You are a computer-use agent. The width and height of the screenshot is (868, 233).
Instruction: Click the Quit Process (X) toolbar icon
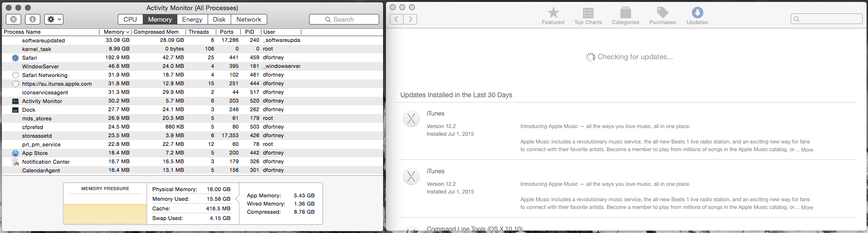tap(13, 19)
